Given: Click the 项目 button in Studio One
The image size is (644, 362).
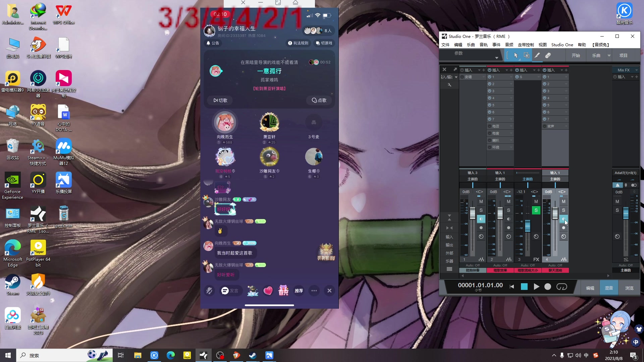Looking at the screenshot, I should pyautogui.click(x=624, y=55).
